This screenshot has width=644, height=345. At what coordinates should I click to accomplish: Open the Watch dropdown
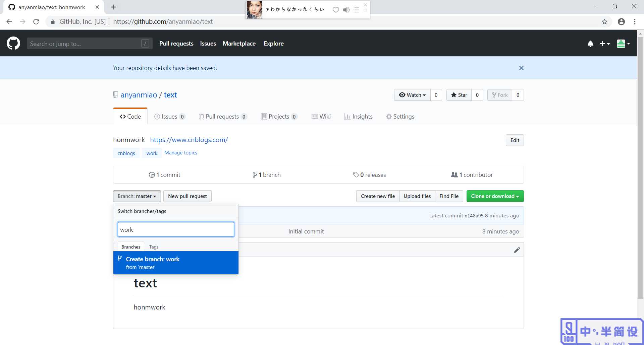[412, 95]
